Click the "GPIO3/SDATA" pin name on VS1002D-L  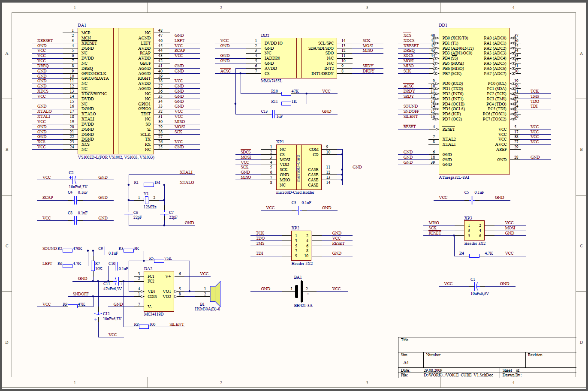(x=95, y=78)
